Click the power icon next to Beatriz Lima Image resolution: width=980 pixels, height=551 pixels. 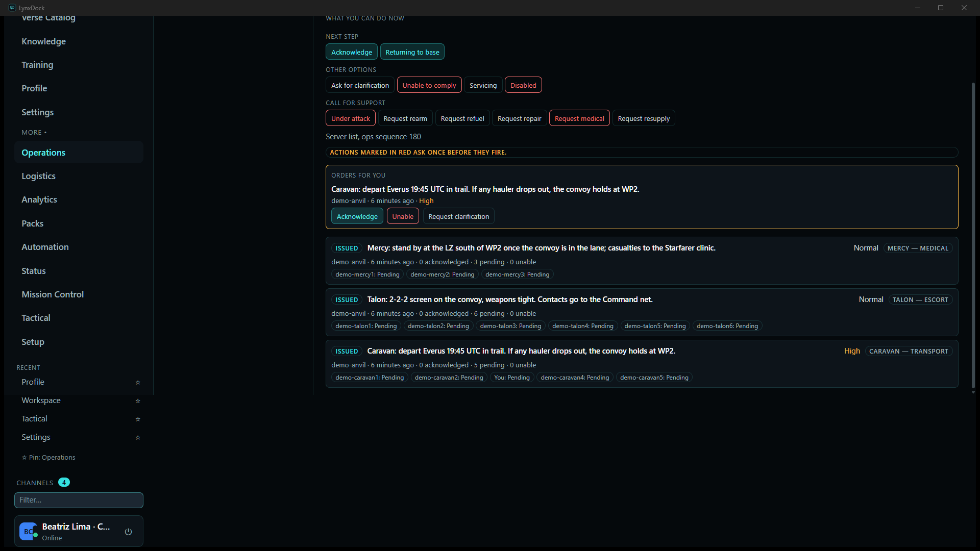129,532
